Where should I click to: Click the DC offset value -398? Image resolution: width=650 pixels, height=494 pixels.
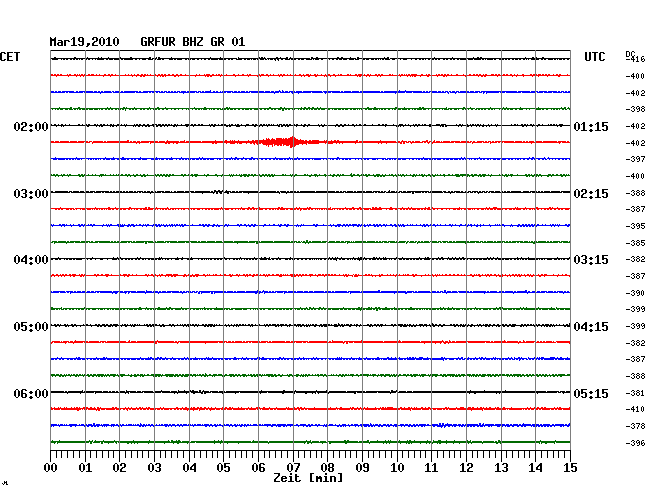click(635, 109)
